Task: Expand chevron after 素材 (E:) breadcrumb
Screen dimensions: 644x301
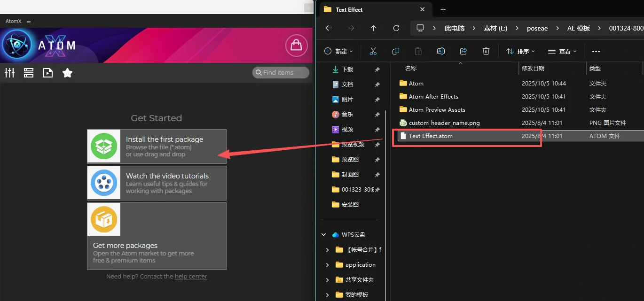Action: point(517,28)
